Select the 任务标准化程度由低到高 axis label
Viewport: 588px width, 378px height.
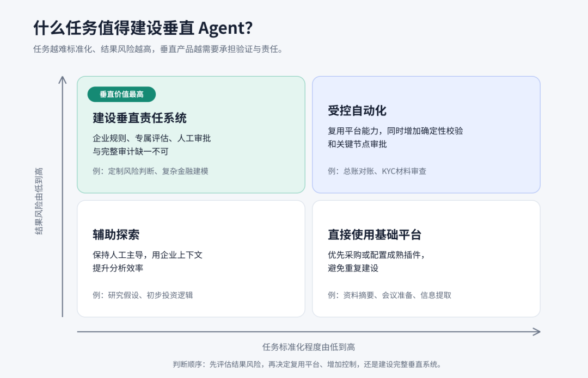[309, 348]
